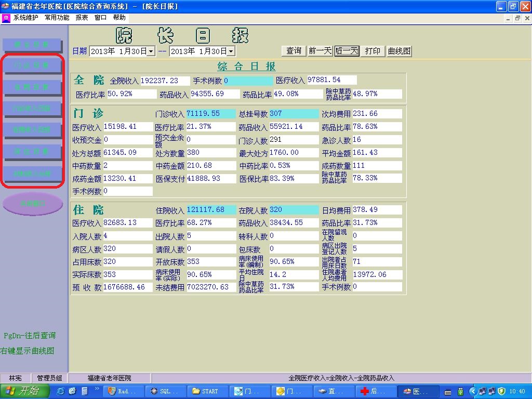This screenshot has width=532, height=399.
Task: Switch to the 直... taskbar window
Action: 334,391
